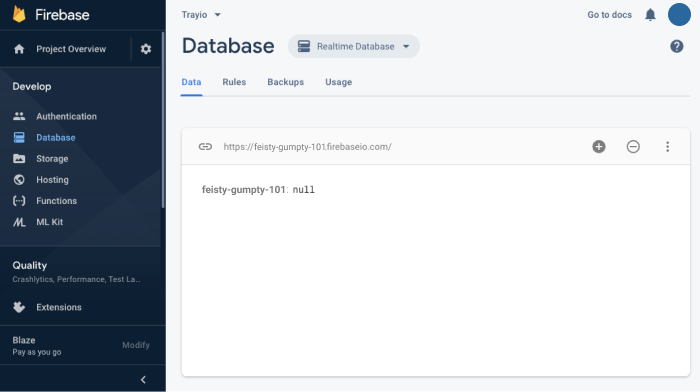Switch to the Data tab
The width and height of the screenshot is (700, 392).
[191, 82]
